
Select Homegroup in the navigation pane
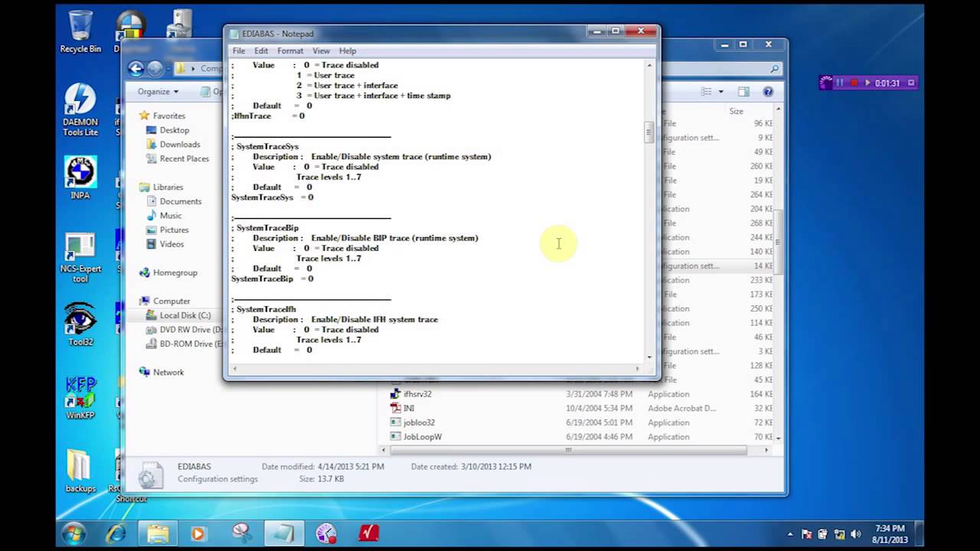(x=175, y=272)
